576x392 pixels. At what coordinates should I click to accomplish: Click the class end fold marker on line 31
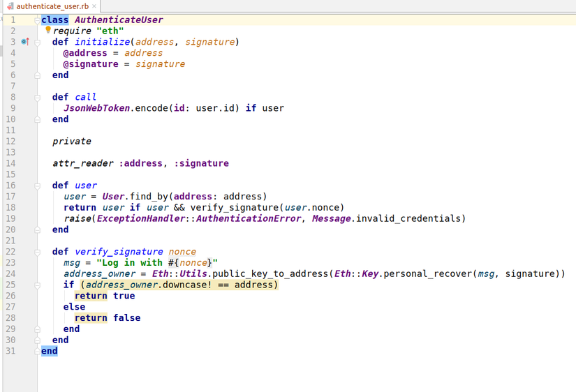pyautogui.click(x=37, y=352)
